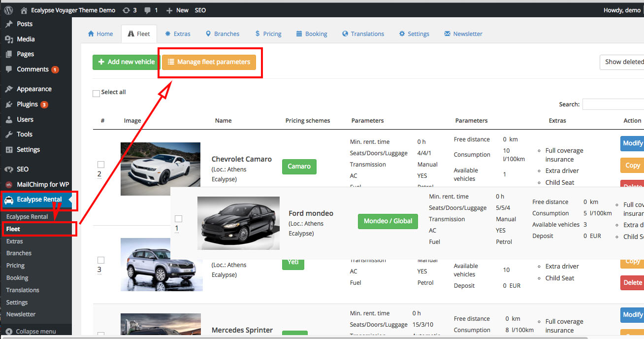Click the envelope icon in the Newsletter tab

point(448,34)
